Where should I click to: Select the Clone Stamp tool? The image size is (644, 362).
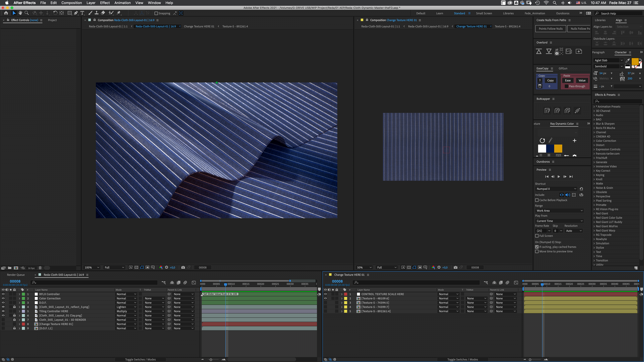(96, 13)
